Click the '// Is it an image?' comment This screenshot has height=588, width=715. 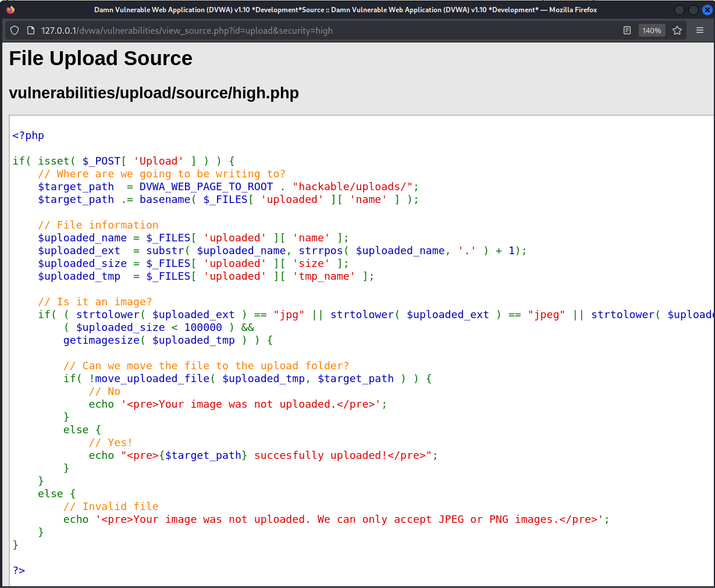pyautogui.click(x=95, y=302)
